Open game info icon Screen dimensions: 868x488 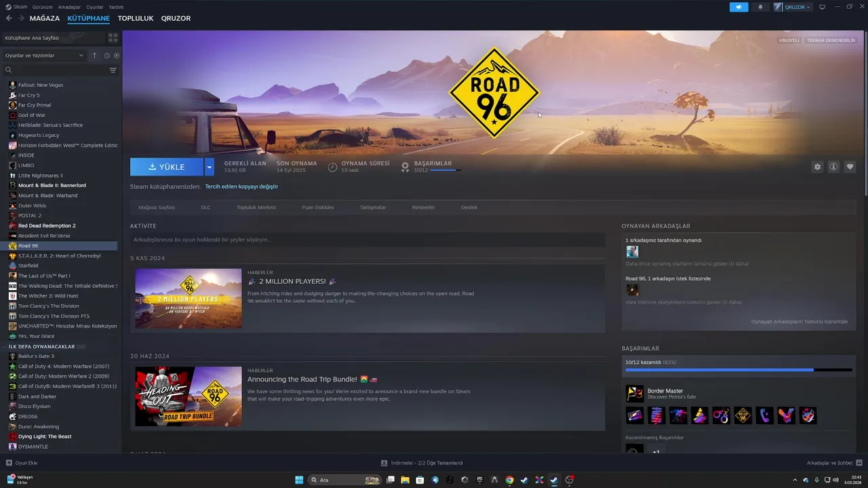click(x=833, y=167)
